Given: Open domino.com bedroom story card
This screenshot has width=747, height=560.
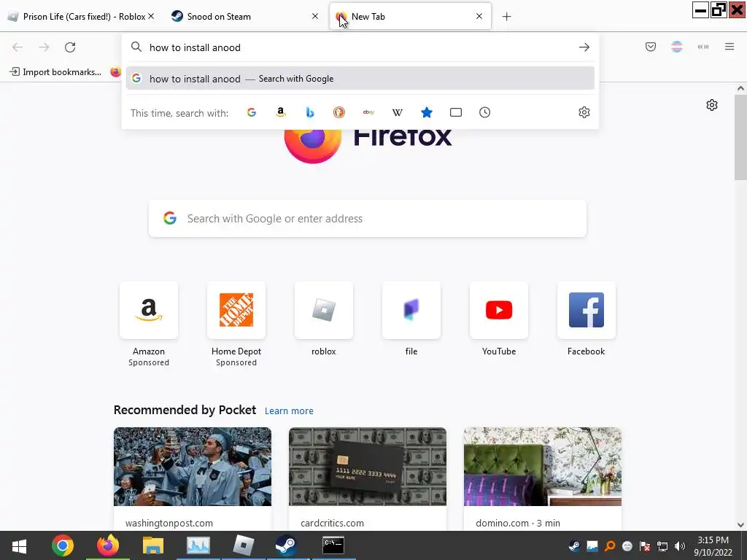Looking at the screenshot, I should click(x=543, y=478).
